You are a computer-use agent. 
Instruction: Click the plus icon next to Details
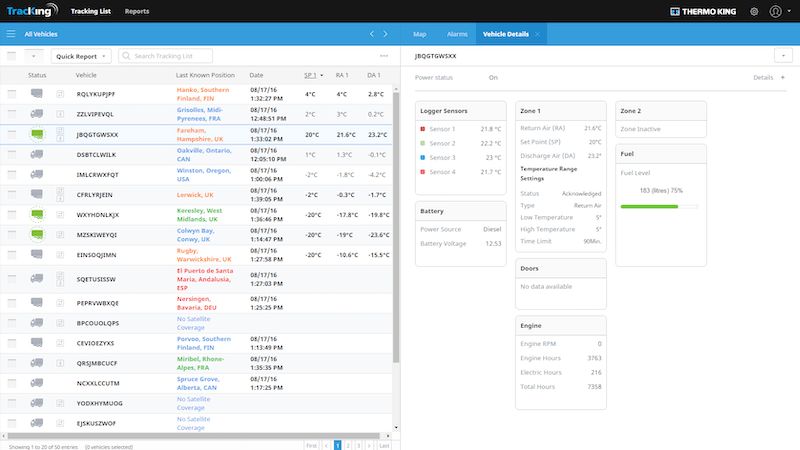pyautogui.click(x=782, y=77)
